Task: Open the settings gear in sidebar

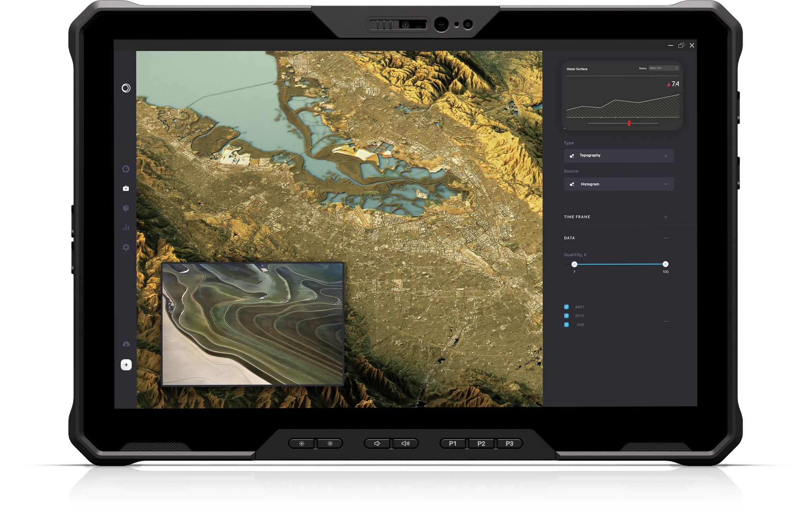Action: pyautogui.click(x=126, y=247)
